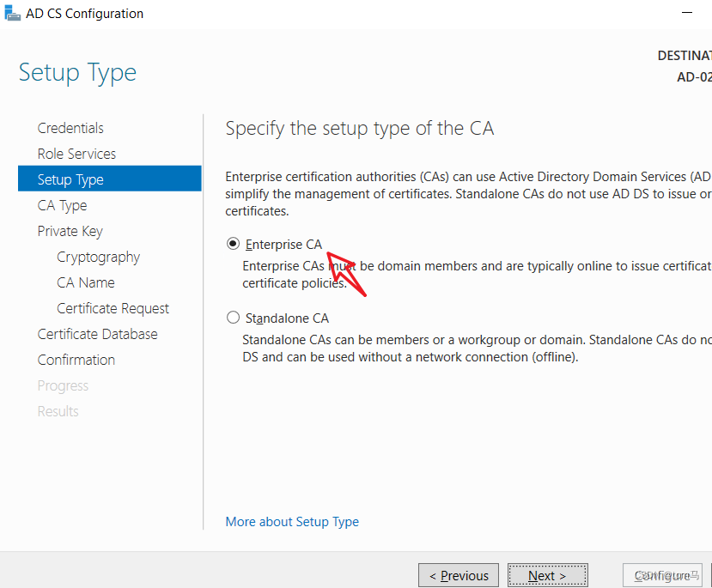Click the Previous button
This screenshot has width=712, height=588.
coord(459,575)
